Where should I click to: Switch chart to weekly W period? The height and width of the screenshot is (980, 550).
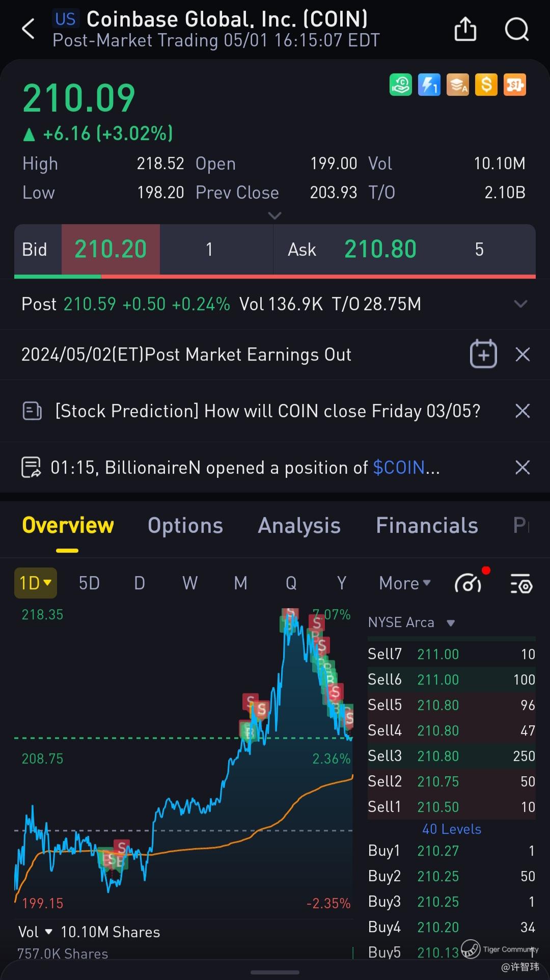tap(190, 583)
